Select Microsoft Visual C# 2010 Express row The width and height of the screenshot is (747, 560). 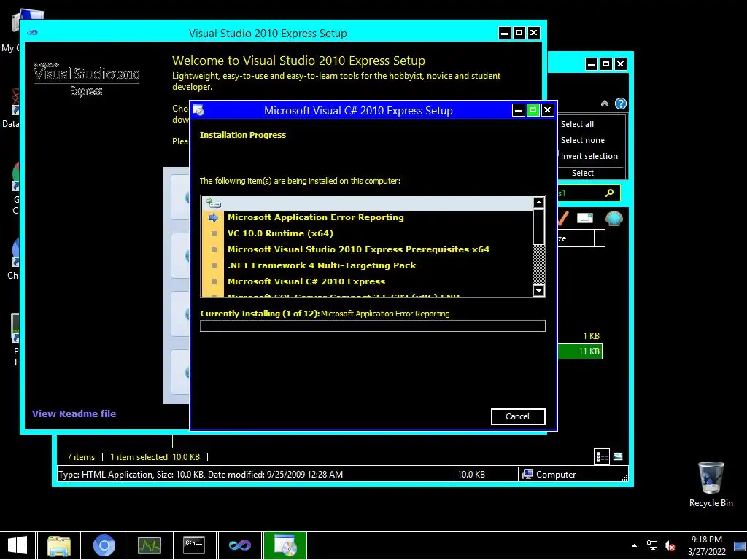pyautogui.click(x=306, y=281)
